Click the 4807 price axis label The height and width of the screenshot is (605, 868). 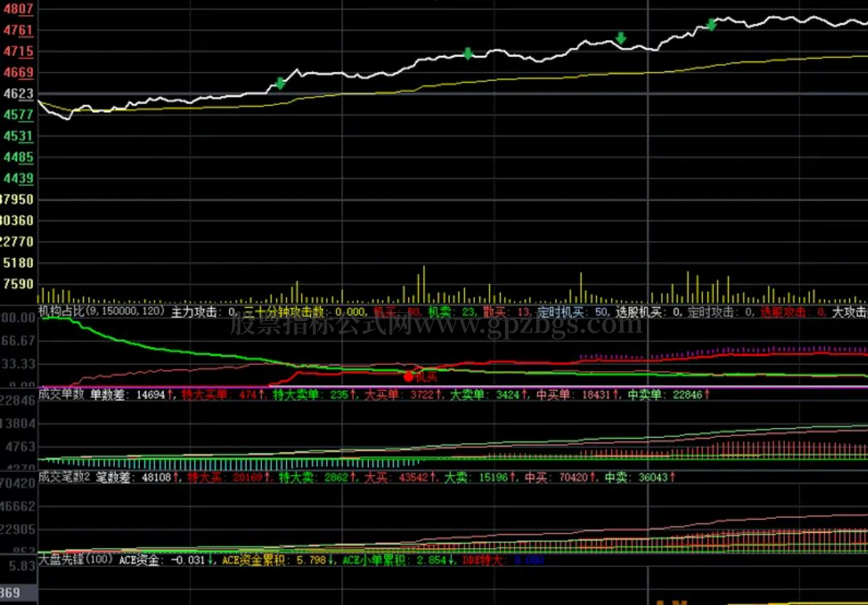point(18,8)
